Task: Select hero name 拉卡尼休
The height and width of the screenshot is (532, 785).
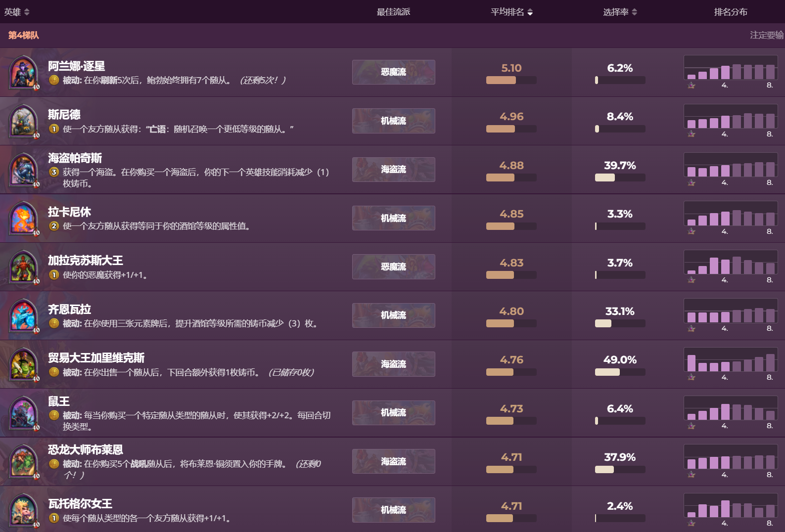Action: [70, 212]
